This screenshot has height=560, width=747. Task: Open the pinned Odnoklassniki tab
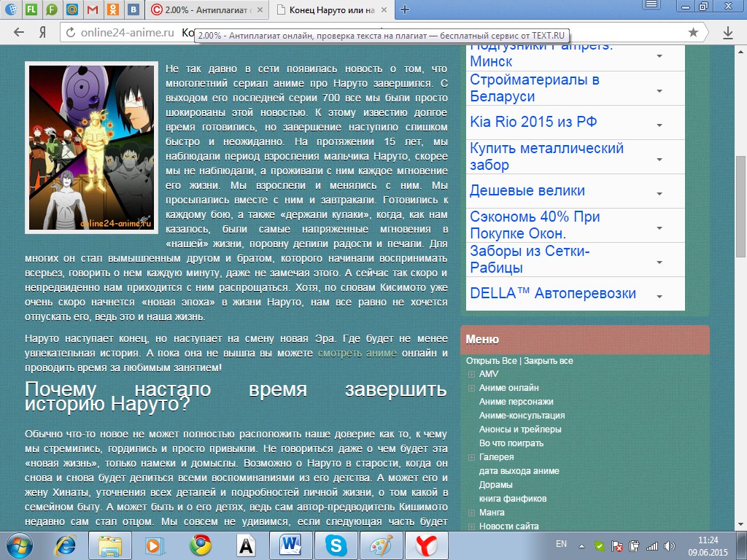point(114,9)
